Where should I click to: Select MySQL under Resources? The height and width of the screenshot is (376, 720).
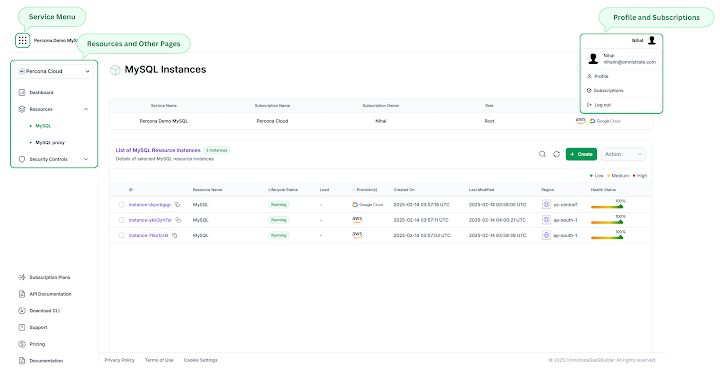tap(43, 126)
